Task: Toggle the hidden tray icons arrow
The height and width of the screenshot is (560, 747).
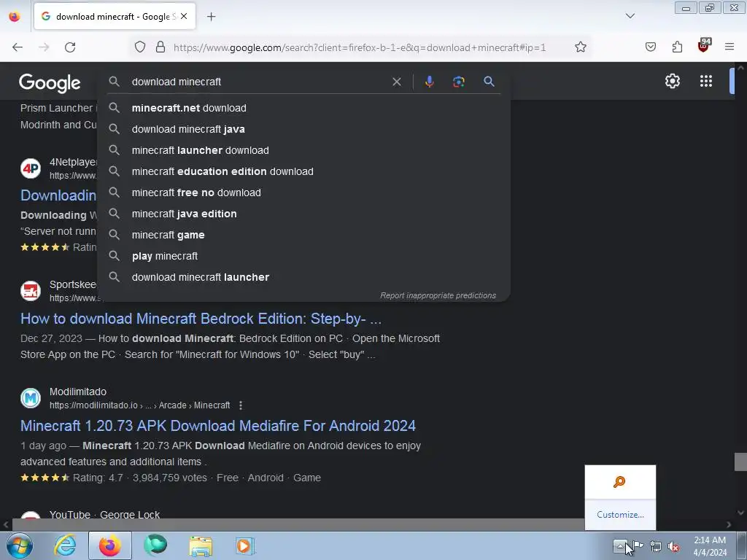Action: [x=620, y=545]
